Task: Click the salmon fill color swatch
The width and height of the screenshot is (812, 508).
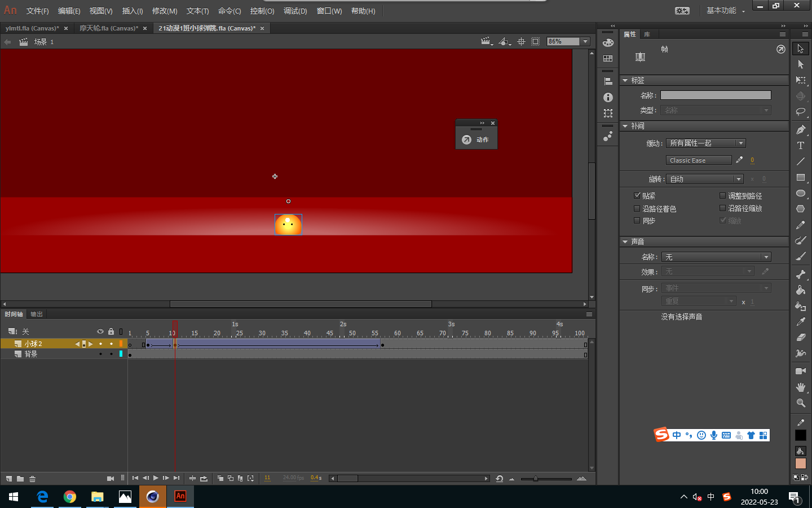Action: pos(800,463)
